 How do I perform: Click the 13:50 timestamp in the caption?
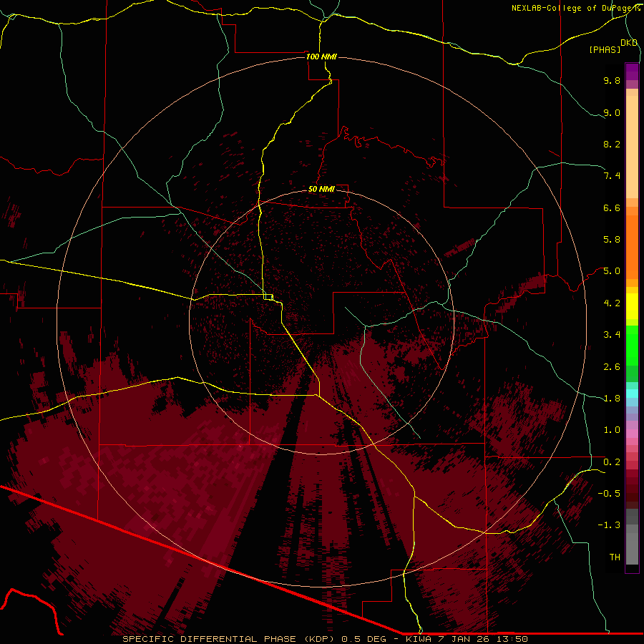coord(514,639)
